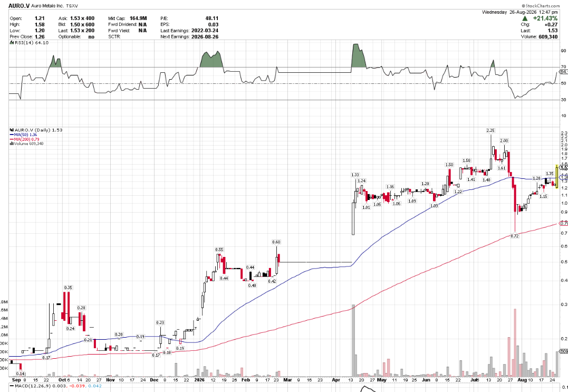
Task: Click the 'Fwd Dividend: N/A' entry
Action: click(128, 25)
